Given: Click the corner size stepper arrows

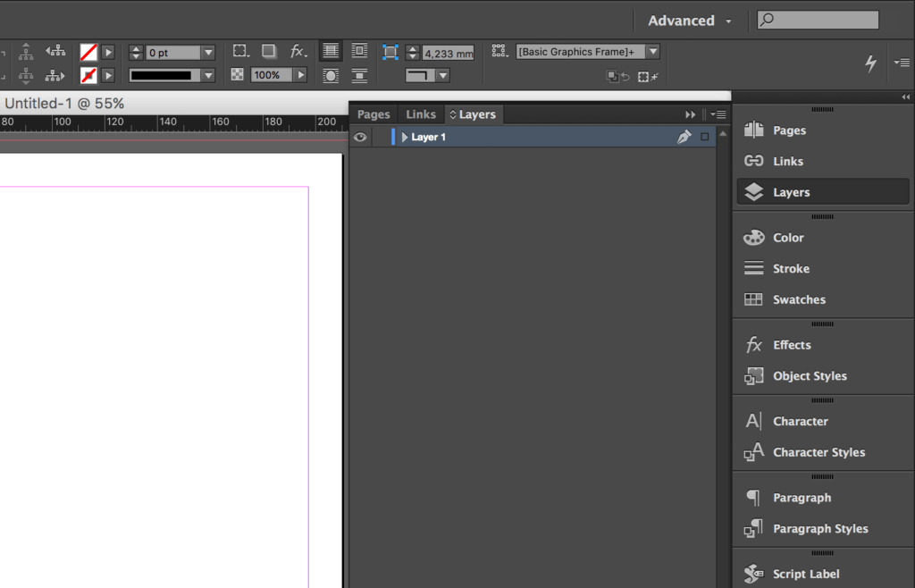Looking at the screenshot, I should tap(413, 53).
